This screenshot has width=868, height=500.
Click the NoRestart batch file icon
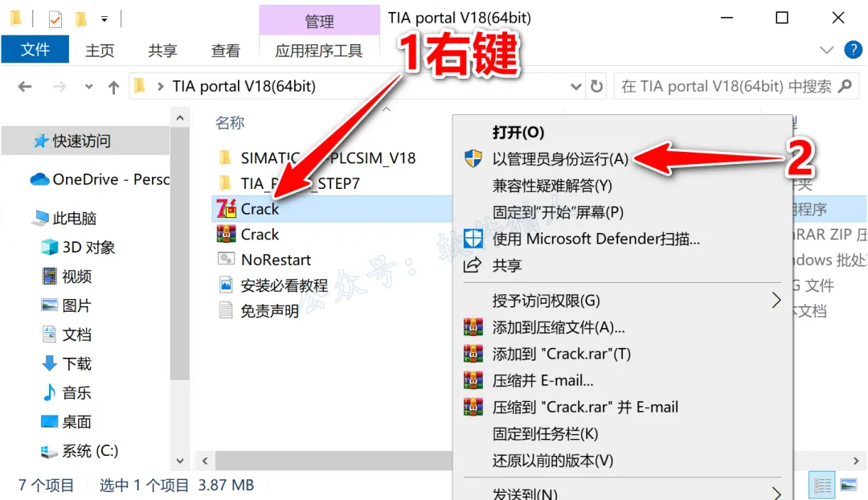click(x=226, y=259)
